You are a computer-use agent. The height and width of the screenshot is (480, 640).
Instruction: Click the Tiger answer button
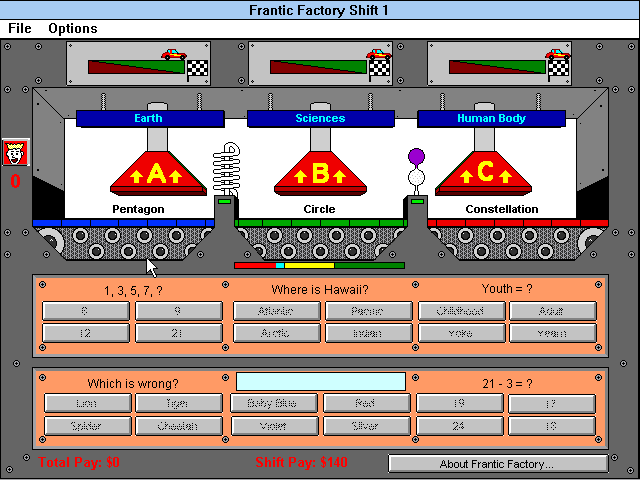point(179,403)
